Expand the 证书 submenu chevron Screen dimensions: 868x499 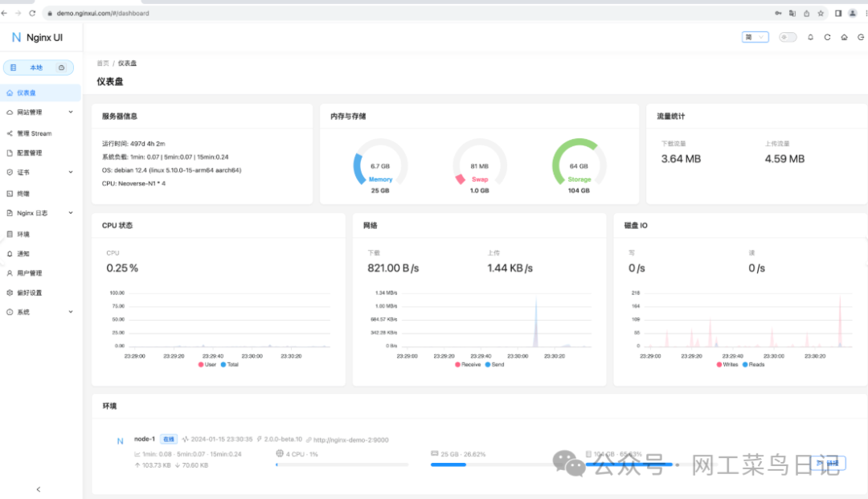point(71,173)
